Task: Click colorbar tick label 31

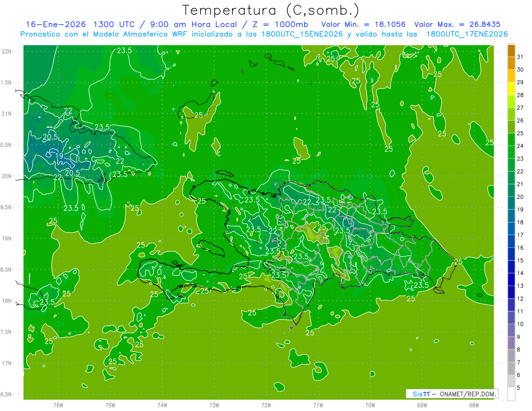Action: coord(520,57)
